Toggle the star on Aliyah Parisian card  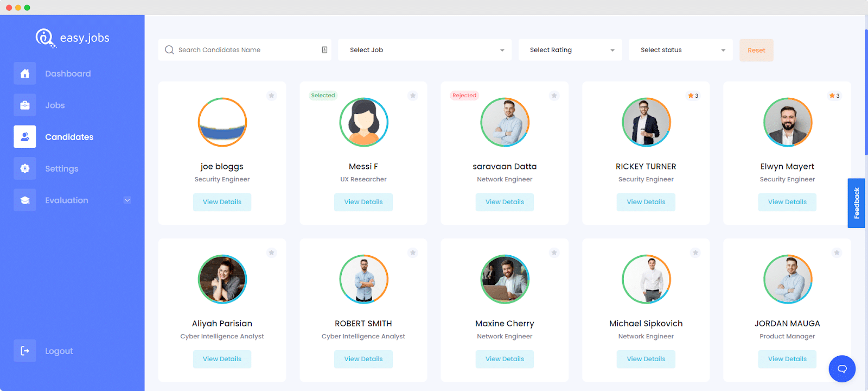pos(272,253)
